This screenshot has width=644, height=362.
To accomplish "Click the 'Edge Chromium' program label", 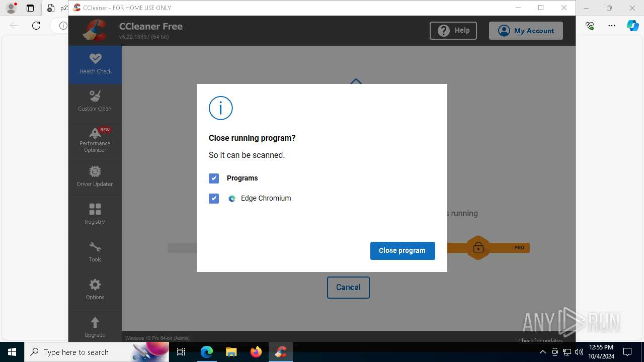I will 266,199.
